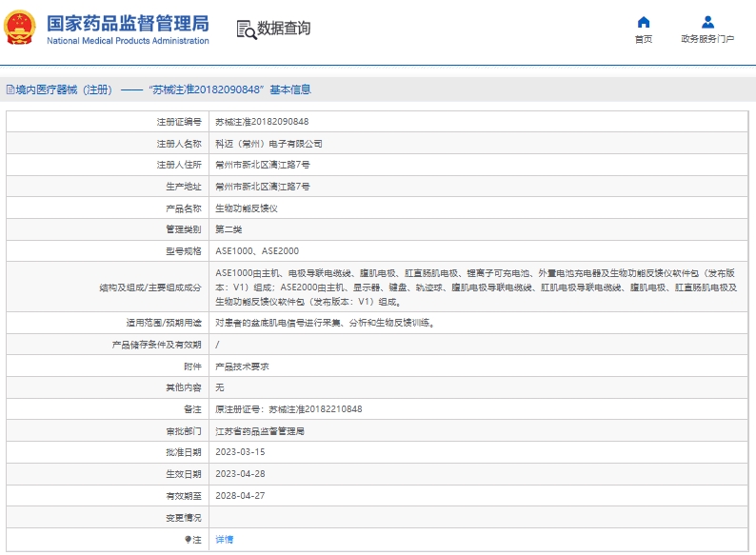Click the 审批部门 row label
The width and height of the screenshot is (756, 555).
point(184,431)
